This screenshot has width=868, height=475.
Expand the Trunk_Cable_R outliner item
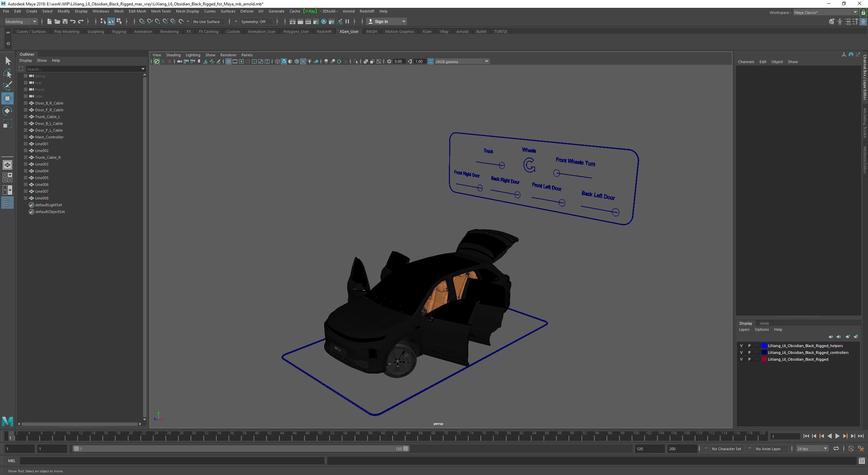tap(25, 157)
